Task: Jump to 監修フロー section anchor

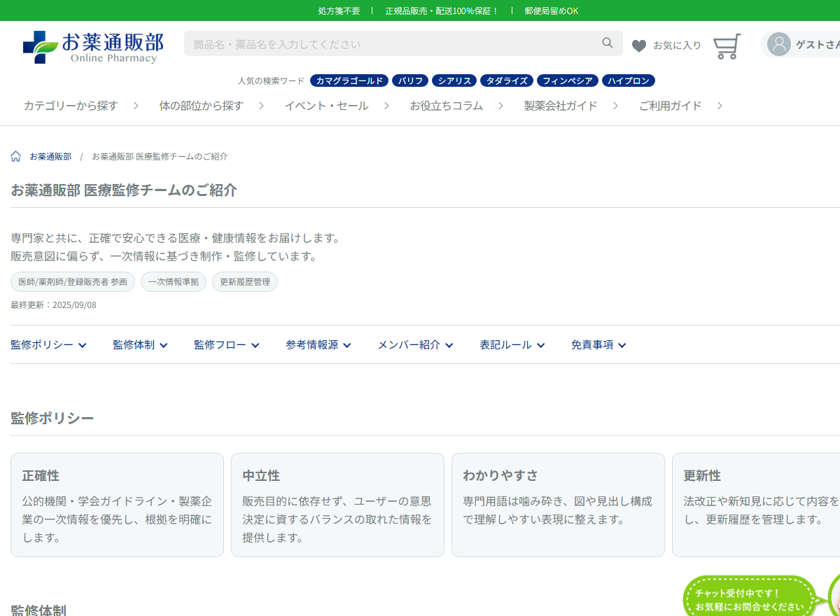Action: [x=227, y=344]
